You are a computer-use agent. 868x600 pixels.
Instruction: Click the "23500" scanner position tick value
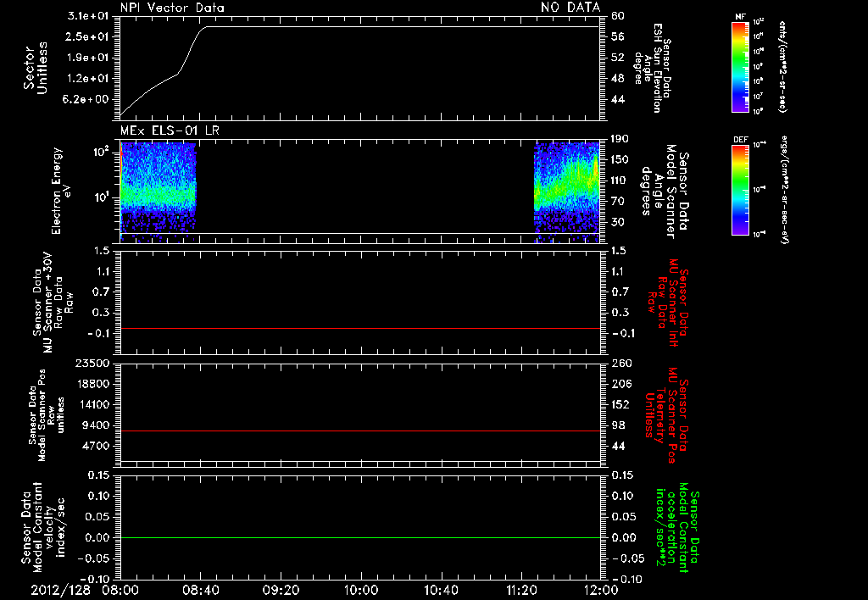pyautogui.click(x=93, y=364)
